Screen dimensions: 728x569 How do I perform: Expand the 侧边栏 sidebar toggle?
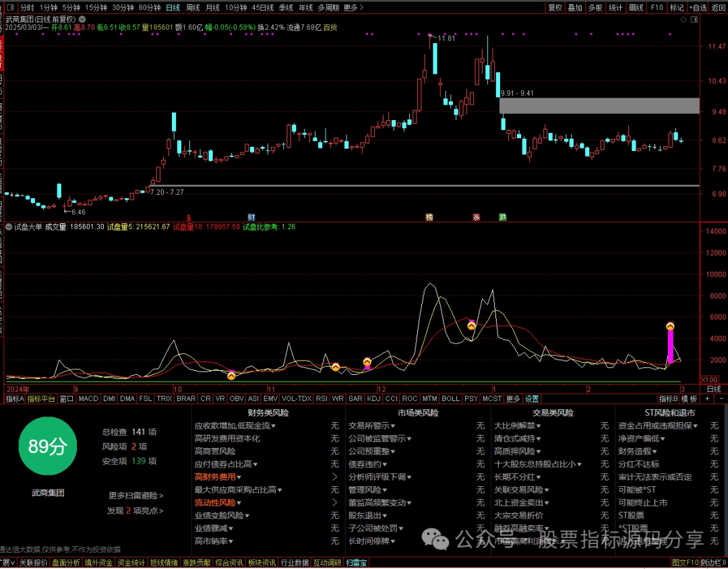[714, 563]
